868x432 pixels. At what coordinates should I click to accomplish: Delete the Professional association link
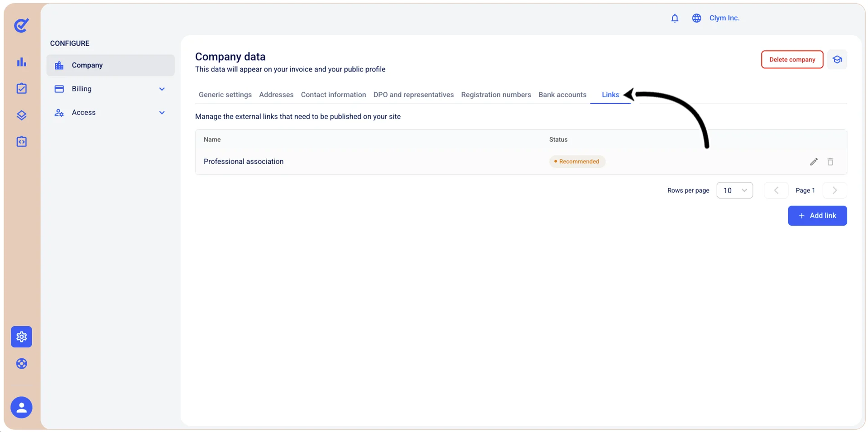point(830,161)
